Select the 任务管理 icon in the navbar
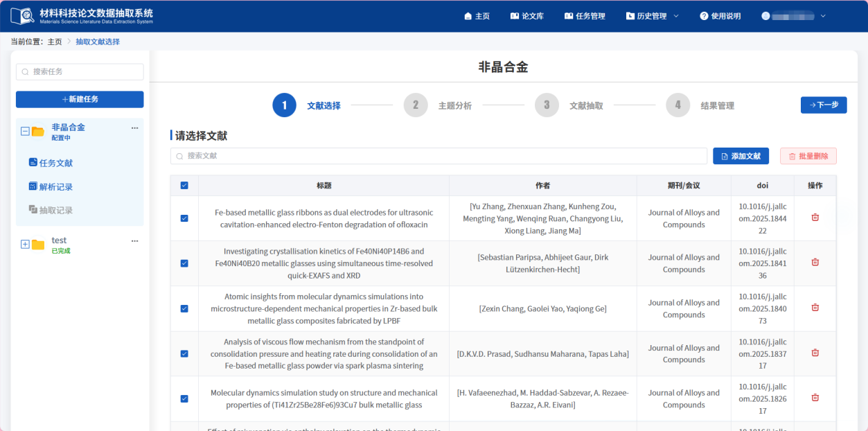Viewport: 868px width, 431px height. 569,15
